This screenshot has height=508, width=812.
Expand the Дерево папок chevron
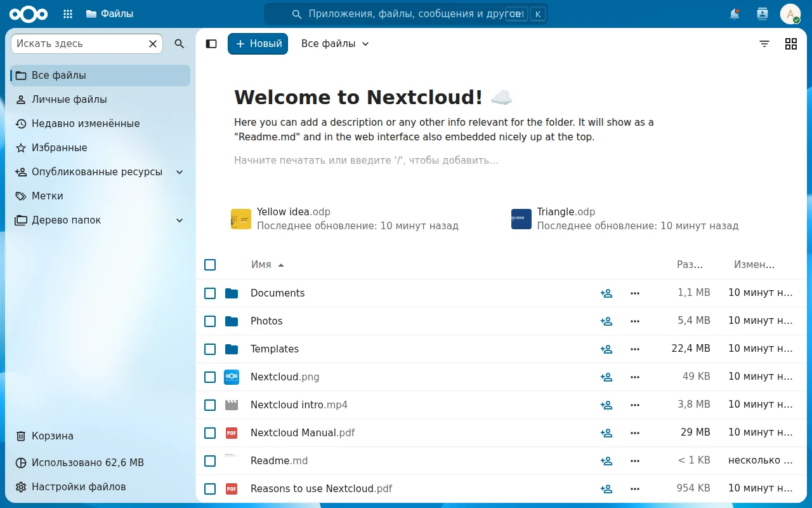pos(180,220)
